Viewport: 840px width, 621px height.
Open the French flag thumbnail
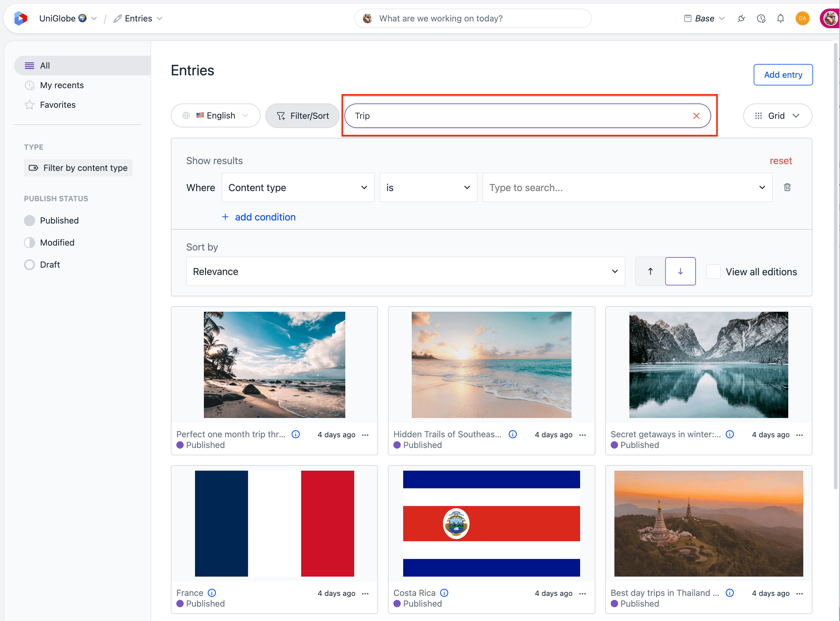pos(274,524)
